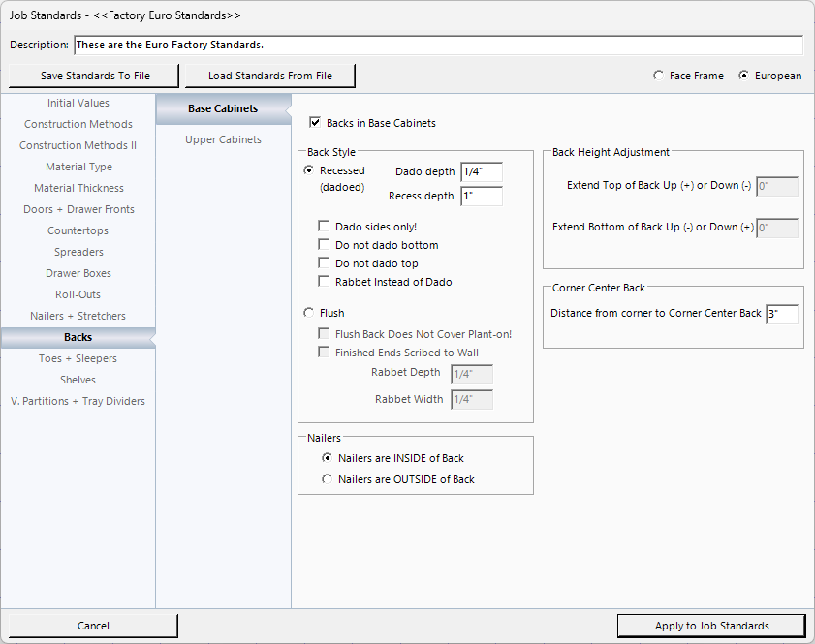The height and width of the screenshot is (644, 815).
Task: Tick Rabbet Instead of Dado checkbox
Action: [x=325, y=282]
